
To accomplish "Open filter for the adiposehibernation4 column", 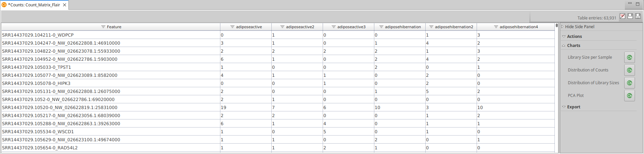I will [496, 27].
